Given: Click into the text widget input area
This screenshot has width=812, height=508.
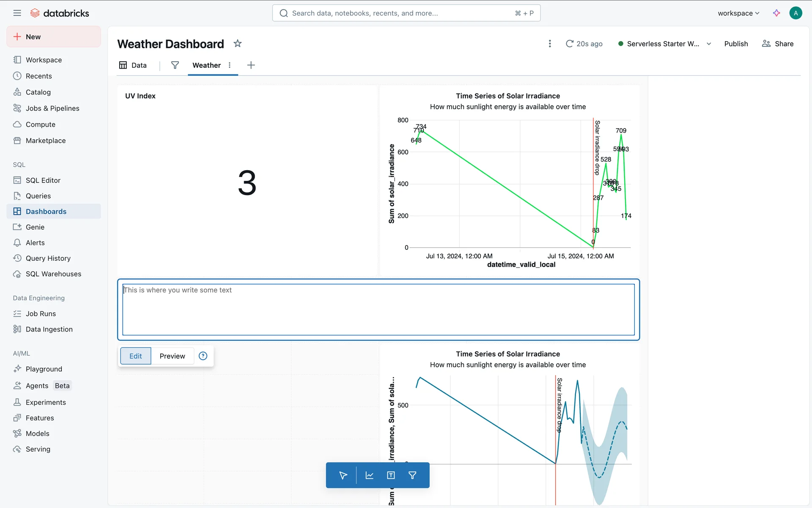Looking at the screenshot, I should tap(378, 309).
